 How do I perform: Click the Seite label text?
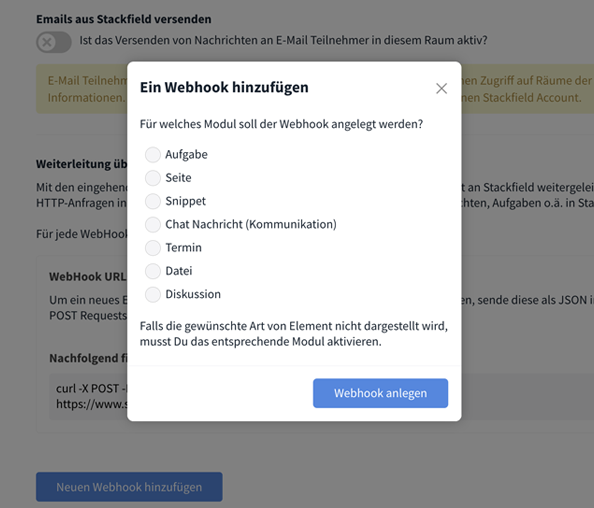[178, 178]
